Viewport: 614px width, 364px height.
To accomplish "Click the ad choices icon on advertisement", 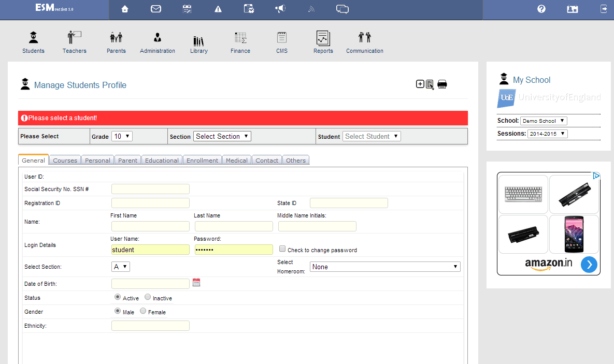I will click(x=596, y=176).
